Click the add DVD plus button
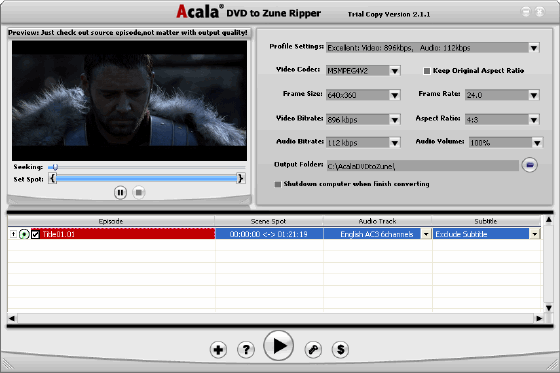This screenshot has width=560, height=373. tap(218, 350)
